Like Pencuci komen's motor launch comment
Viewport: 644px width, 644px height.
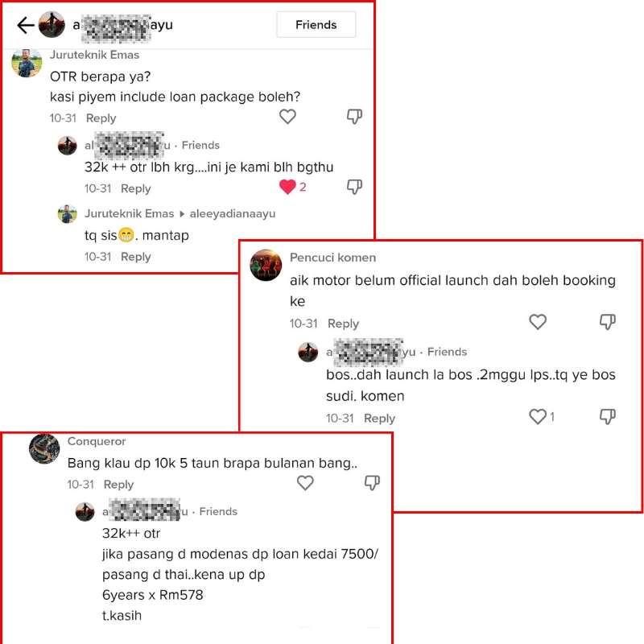pyautogui.click(x=538, y=322)
